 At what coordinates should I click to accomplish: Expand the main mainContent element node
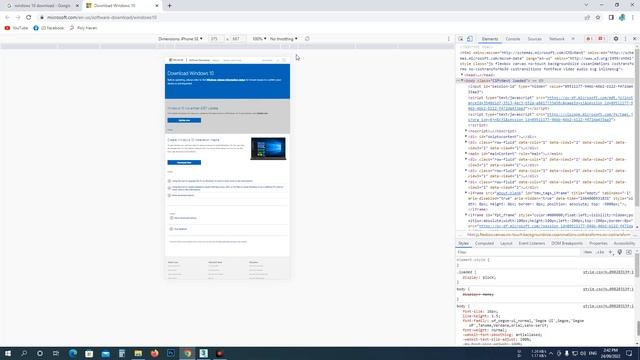coord(466,153)
